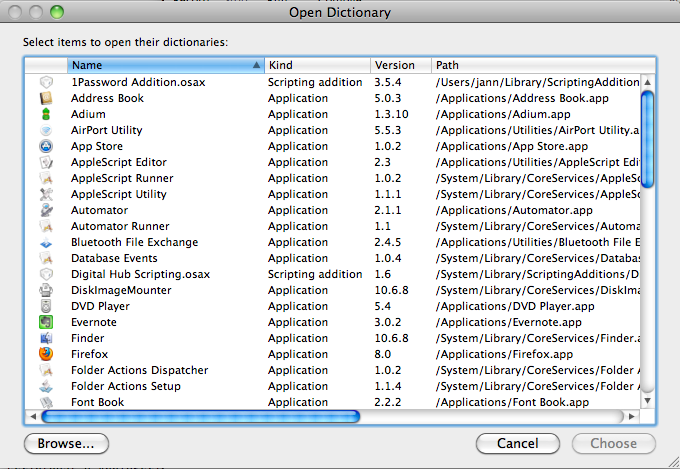
Task: Click the Path column header
Action: [535, 65]
